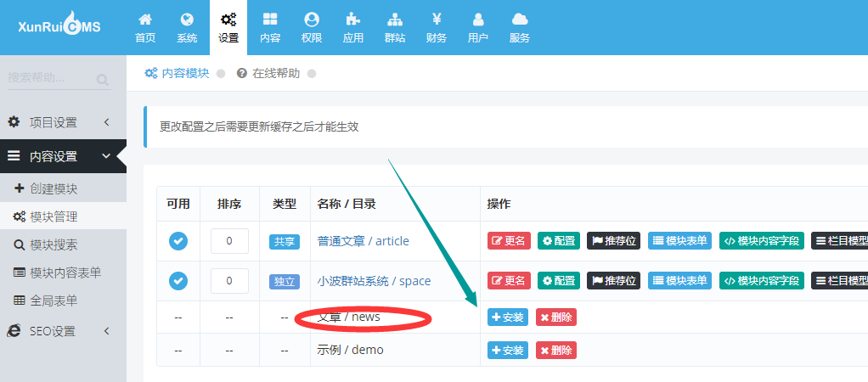Click the sort order field for 普通文章
Screen dimensions: 868x382
pos(229,241)
